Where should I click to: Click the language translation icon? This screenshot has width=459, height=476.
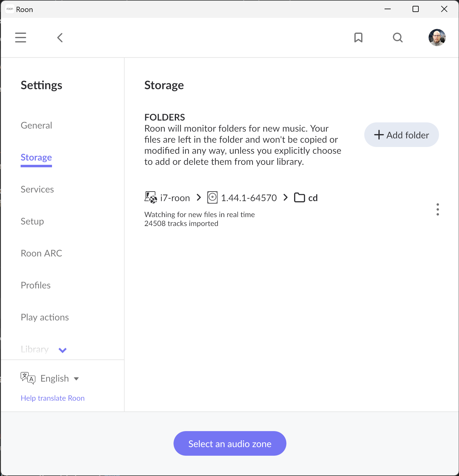coord(28,378)
